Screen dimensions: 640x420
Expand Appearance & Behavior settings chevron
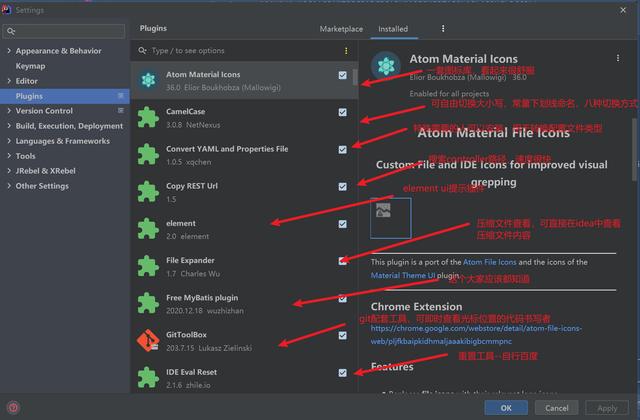pyautogui.click(x=9, y=51)
